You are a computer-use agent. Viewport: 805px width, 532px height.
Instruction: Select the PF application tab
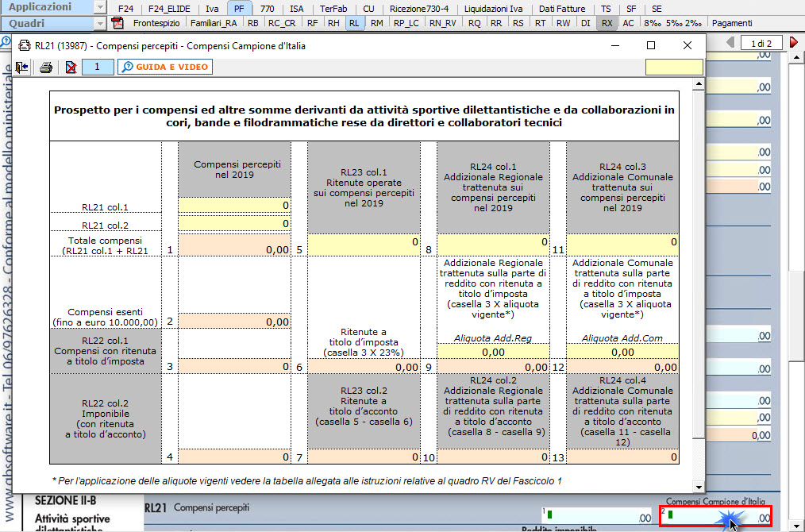(239, 9)
